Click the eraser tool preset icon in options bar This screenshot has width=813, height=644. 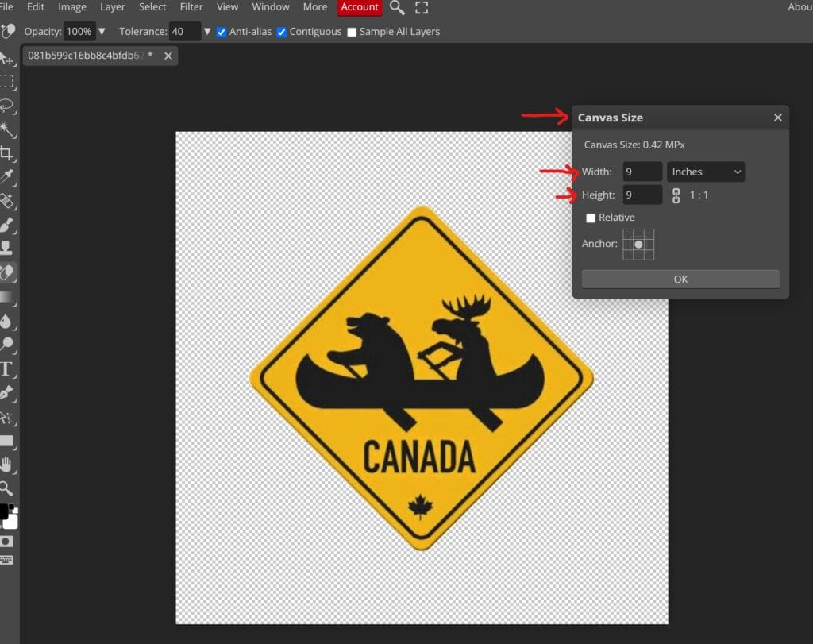pos(8,31)
